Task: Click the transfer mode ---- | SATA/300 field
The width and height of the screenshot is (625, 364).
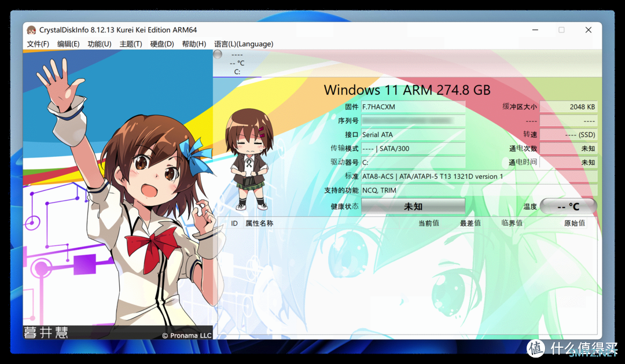Action: (413, 148)
